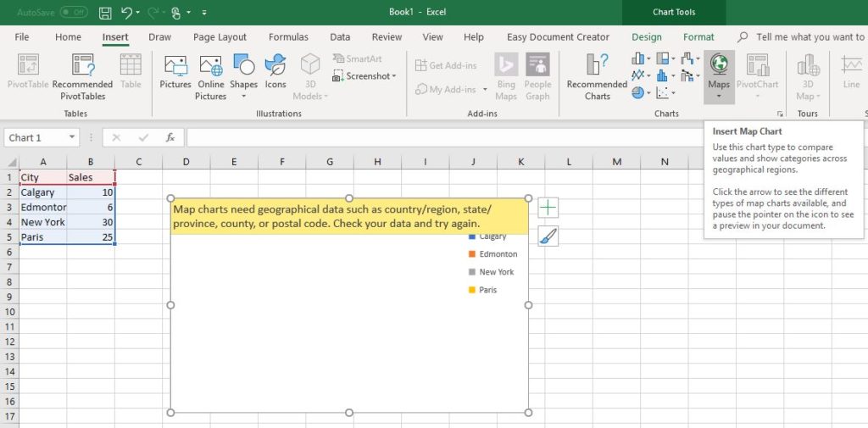Open the pie chart type dropdown
This screenshot has height=428, width=868.
click(x=648, y=93)
